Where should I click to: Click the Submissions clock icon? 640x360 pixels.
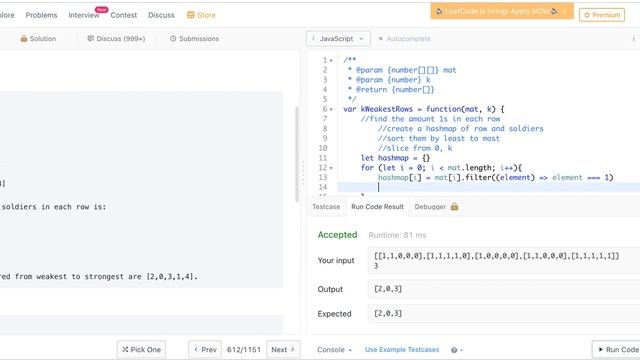[173, 38]
